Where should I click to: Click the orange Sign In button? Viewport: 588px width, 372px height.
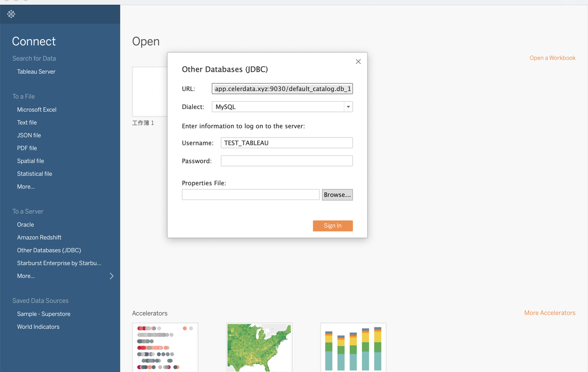click(333, 226)
